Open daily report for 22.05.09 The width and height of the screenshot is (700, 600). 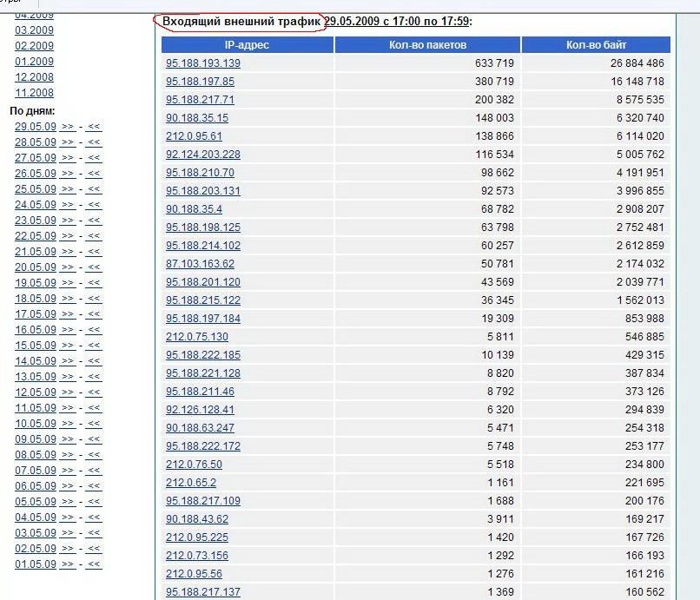pos(36,236)
